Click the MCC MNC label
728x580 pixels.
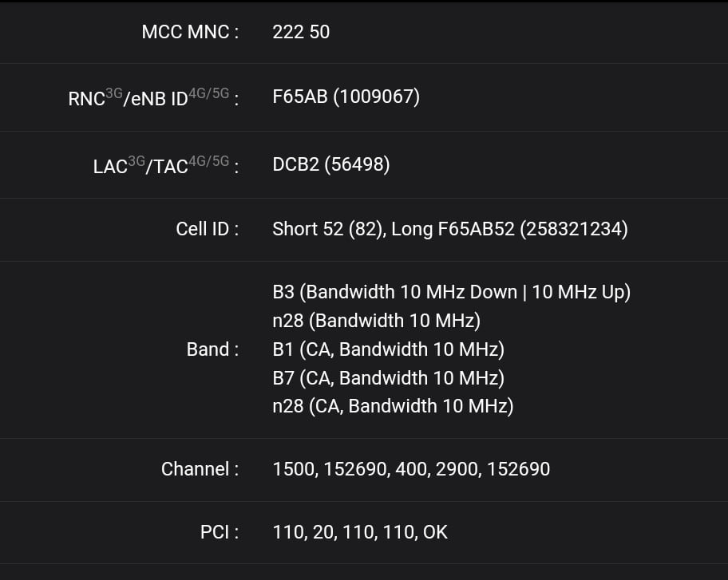point(190,32)
